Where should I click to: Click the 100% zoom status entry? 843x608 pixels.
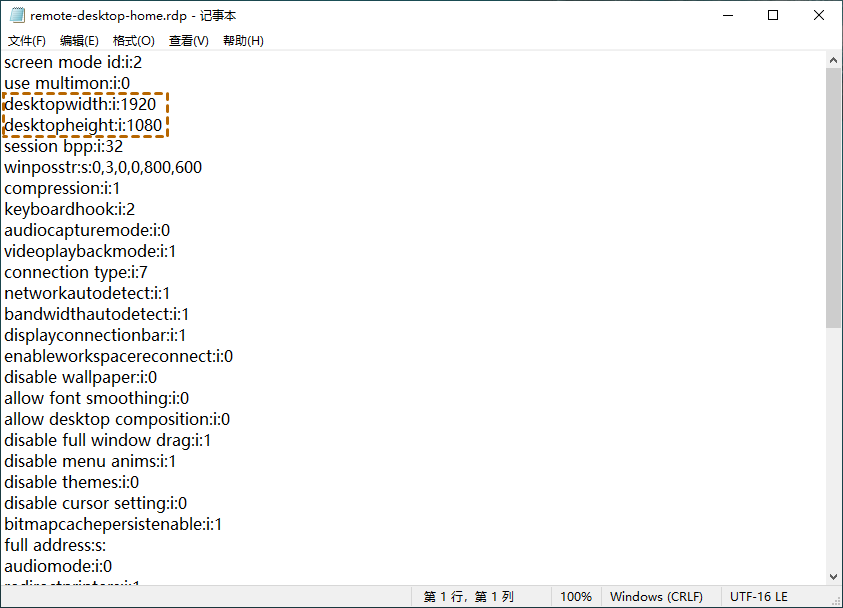pos(576,597)
